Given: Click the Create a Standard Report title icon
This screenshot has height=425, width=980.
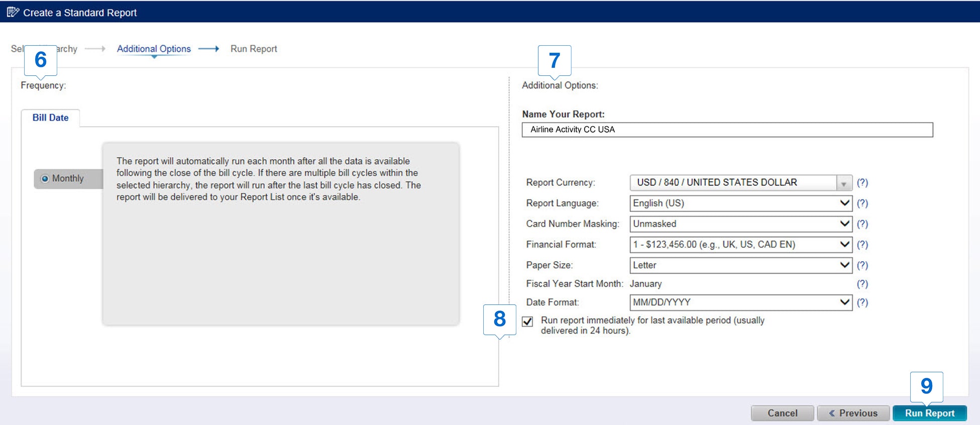Looking at the screenshot, I should 13,12.
